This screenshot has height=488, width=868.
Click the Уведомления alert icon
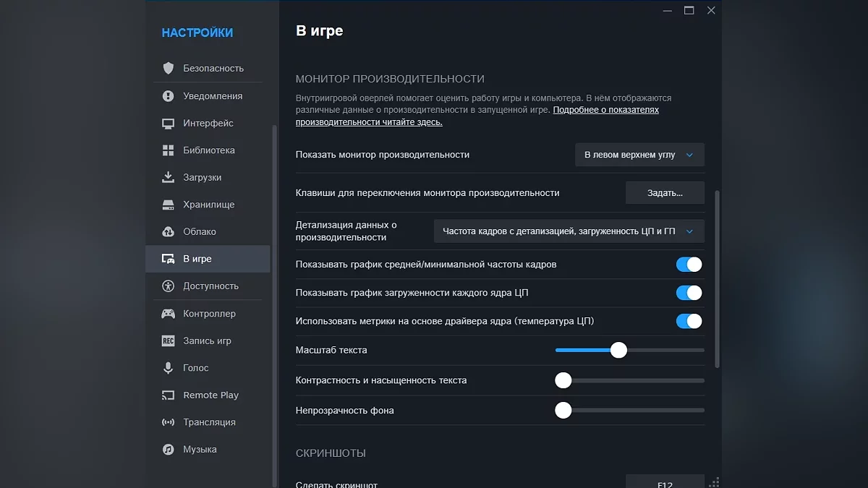169,96
